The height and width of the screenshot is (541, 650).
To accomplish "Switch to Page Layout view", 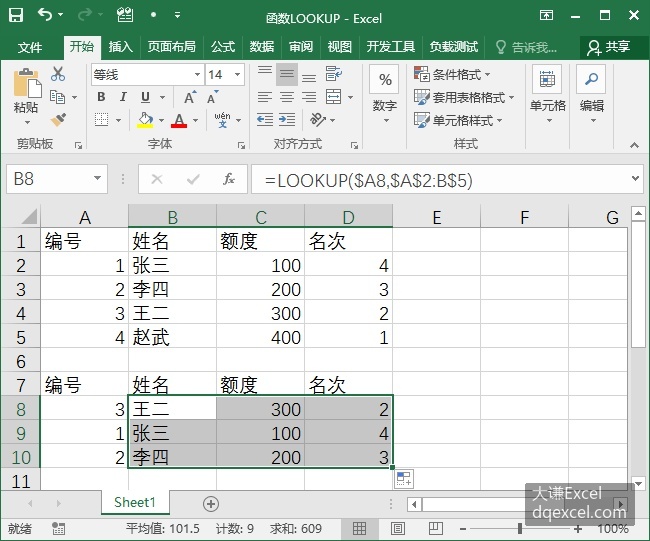I will (x=398, y=529).
